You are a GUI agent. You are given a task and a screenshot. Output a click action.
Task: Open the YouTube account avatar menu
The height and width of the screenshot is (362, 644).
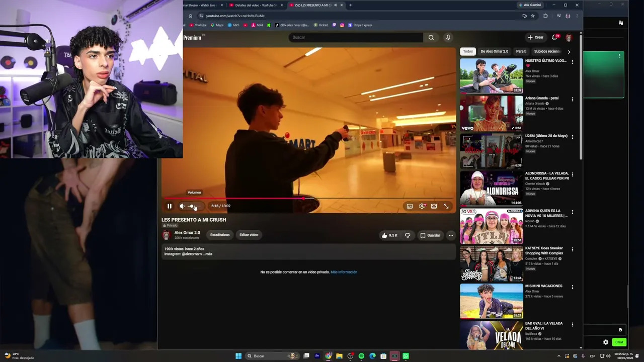point(569,38)
